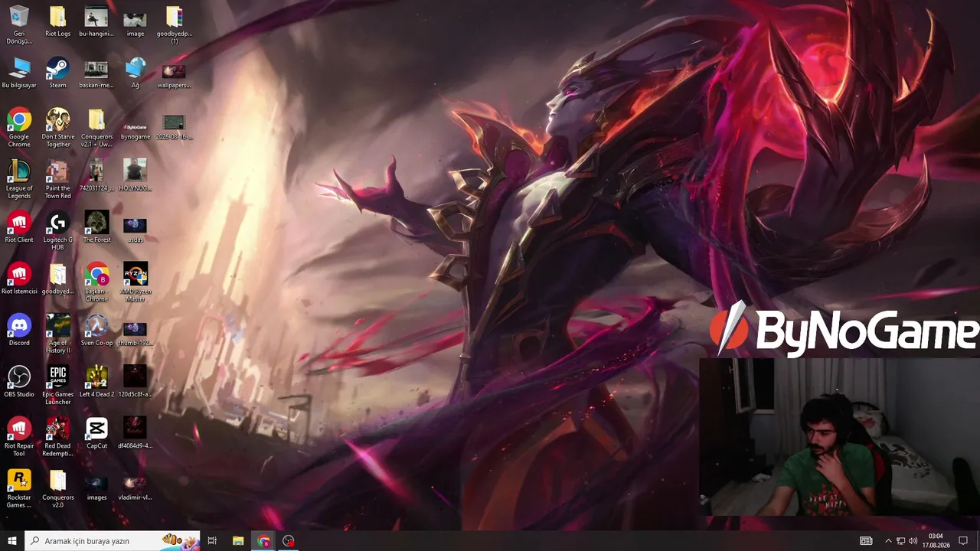The width and height of the screenshot is (980, 551).
Task: Switch to OBS Studio in the taskbar
Action: click(x=289, y=541)
